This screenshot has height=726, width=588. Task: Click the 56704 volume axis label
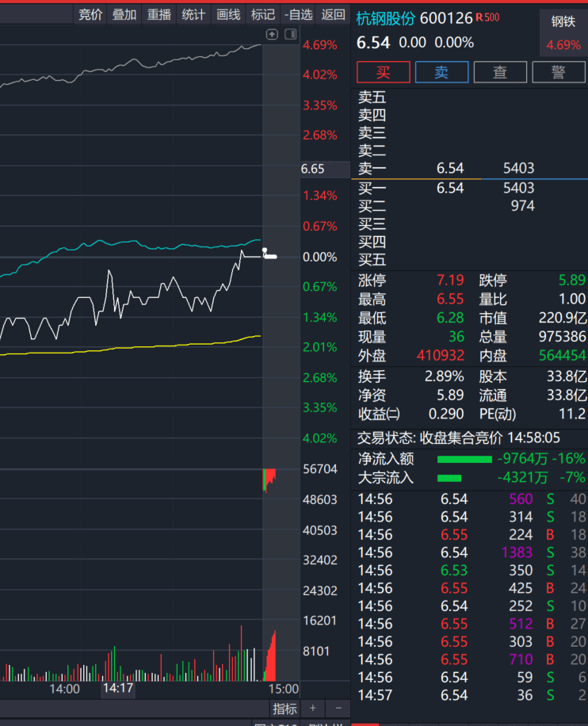point(320,469)
